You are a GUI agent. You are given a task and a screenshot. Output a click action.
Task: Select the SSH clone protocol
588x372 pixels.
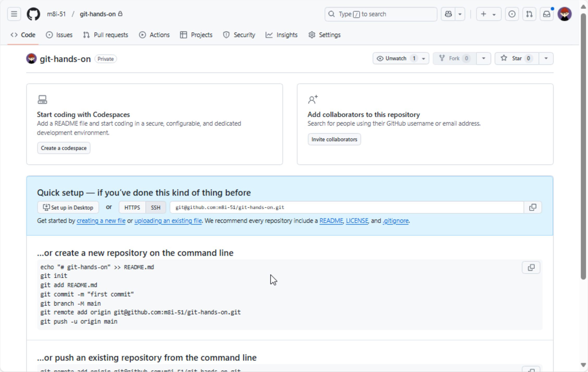coord(156,207)
